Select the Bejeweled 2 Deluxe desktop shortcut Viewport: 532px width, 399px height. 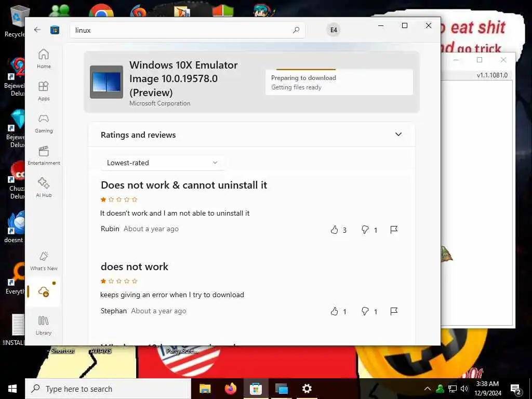(x=15, y=77)
